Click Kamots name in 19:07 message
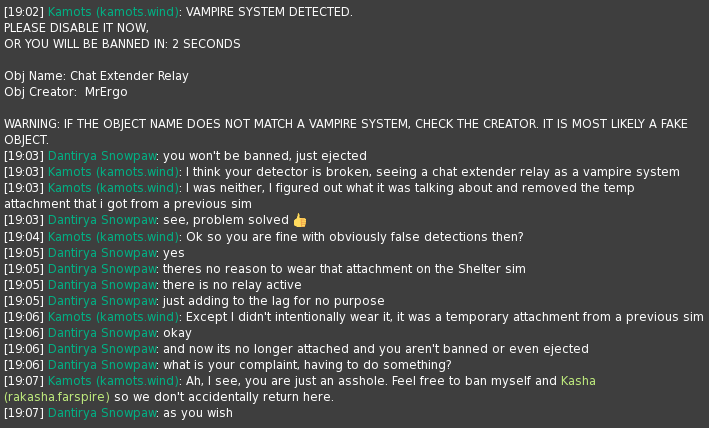 pyautogui.click(x=113, y=381)
